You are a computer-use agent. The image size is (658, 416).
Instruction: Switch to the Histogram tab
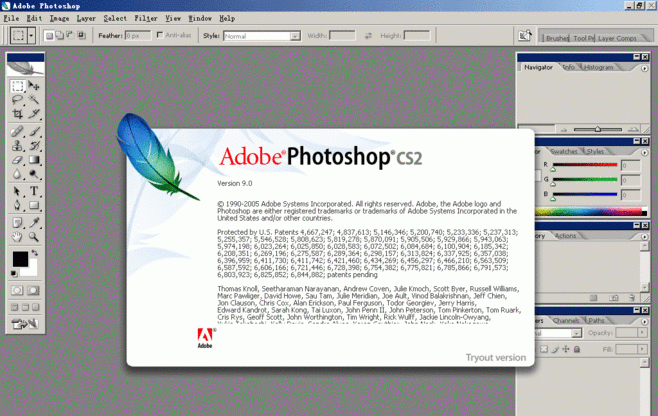598,67
